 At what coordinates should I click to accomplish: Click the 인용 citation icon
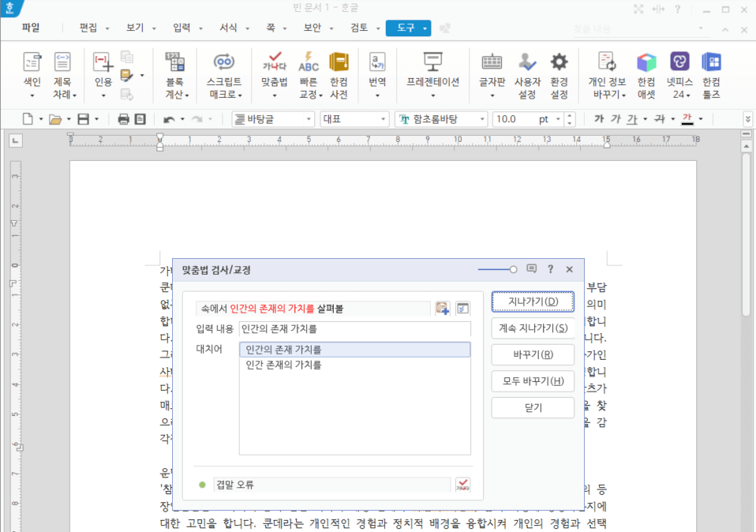[x=103, y=62]
